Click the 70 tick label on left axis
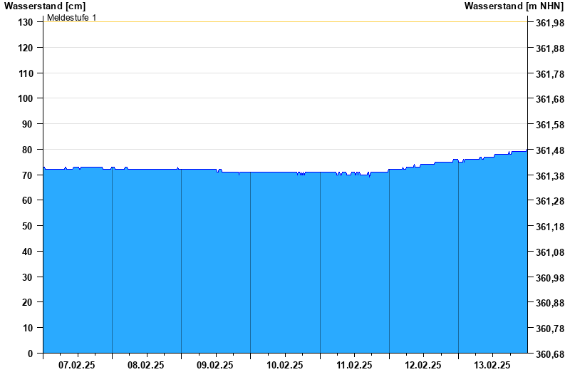Screen dimensions: 570x392 coord(28,175)
